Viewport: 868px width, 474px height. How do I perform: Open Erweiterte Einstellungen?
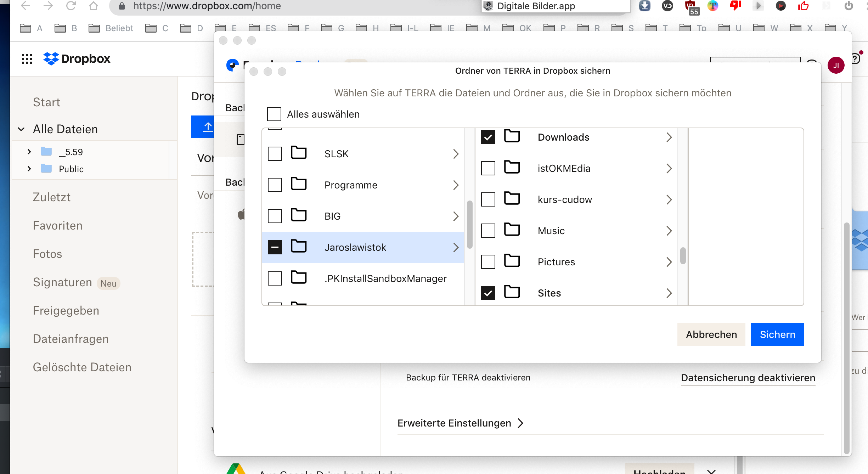click(x=461, y=423)
